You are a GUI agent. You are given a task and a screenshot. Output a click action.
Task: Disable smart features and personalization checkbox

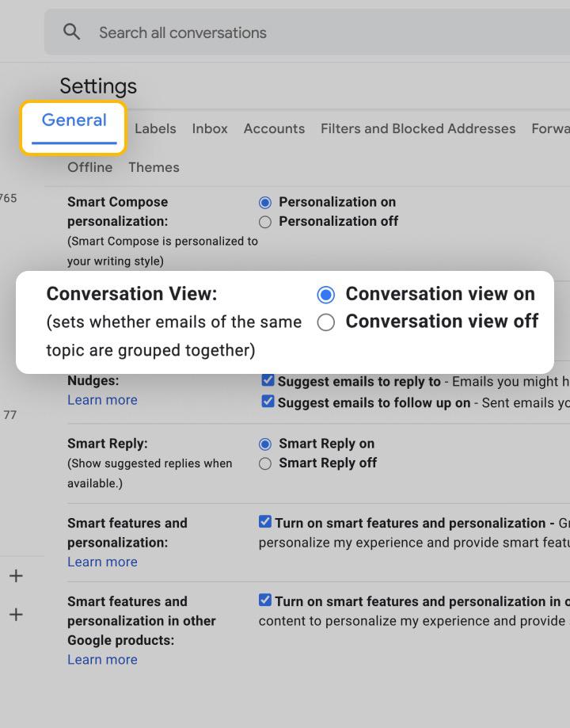[x=264, y=523]
